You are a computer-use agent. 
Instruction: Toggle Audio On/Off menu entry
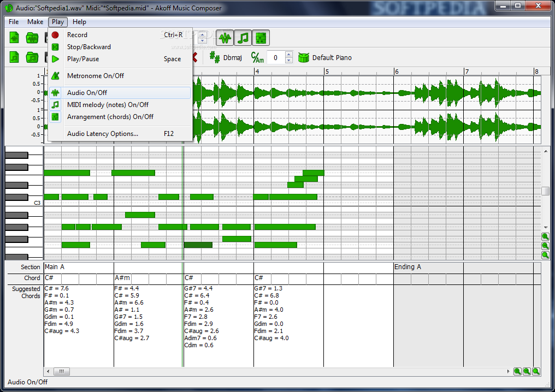point(120,93)
